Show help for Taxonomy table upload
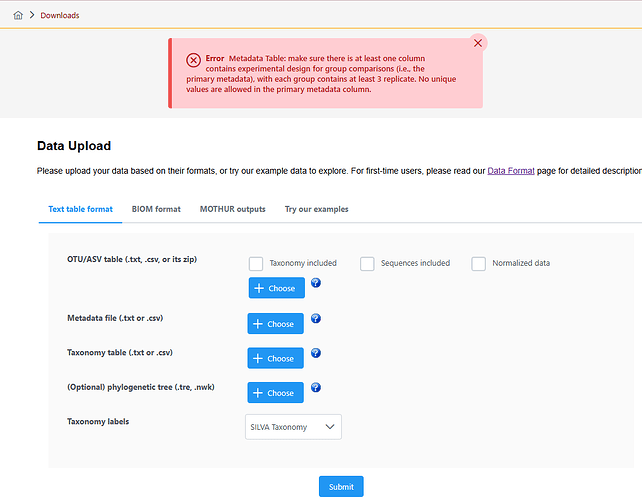642x500 pixels. [x=316, y=353]
